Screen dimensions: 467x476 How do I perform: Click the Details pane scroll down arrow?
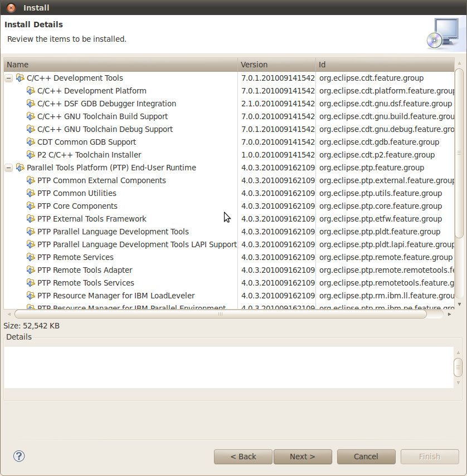(458, 383)
